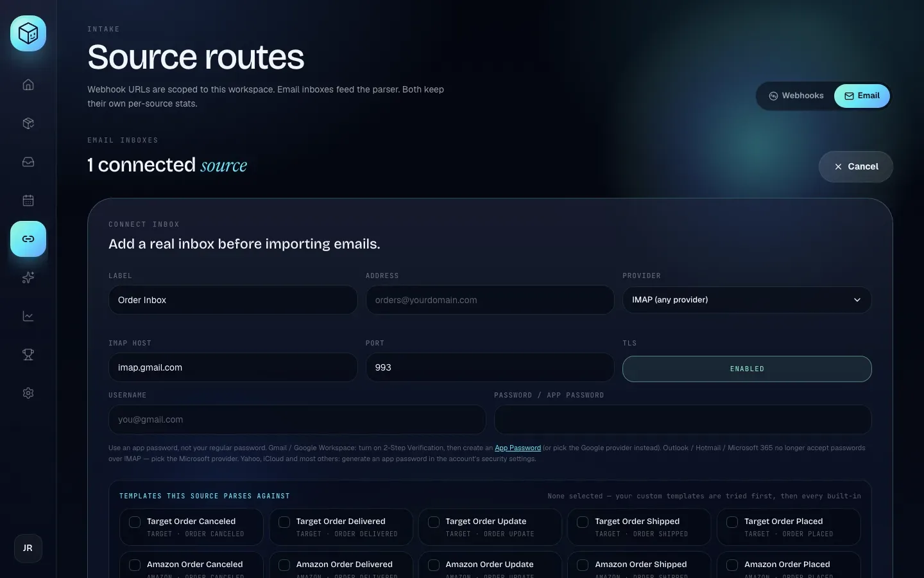This screenshot has width=924, height=578.
Task: Open the sparkles AI icon in sidebar
Action: [28, 277]
